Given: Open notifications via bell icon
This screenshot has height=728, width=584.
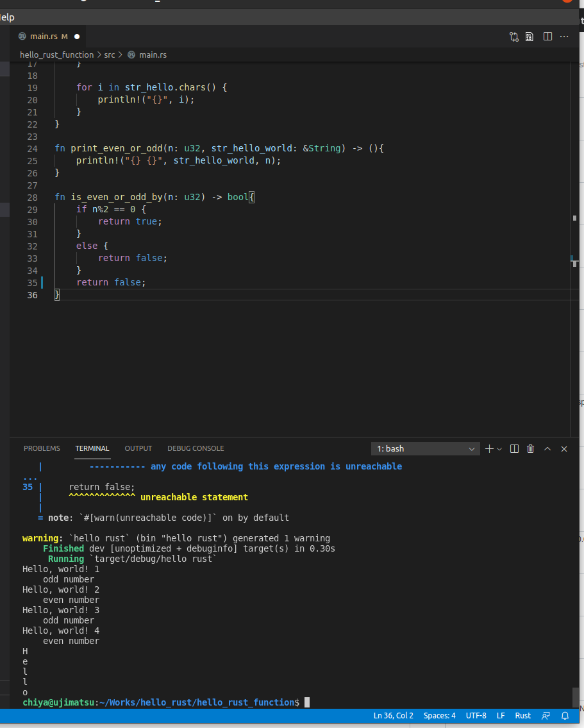Looking at the screenshot, I should 564,715.
